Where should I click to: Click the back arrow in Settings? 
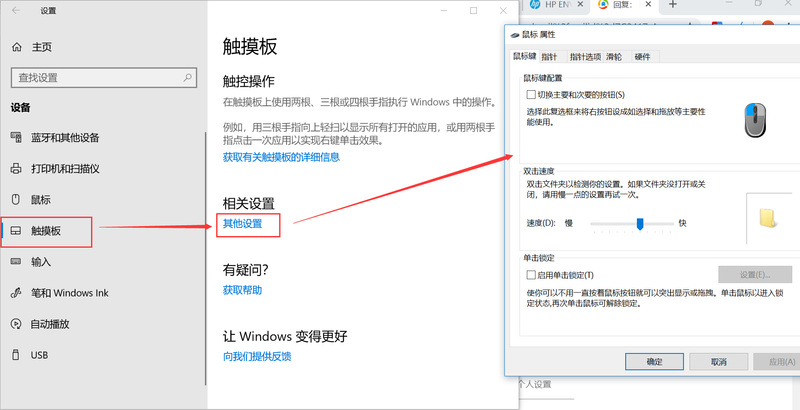(15, 11)
